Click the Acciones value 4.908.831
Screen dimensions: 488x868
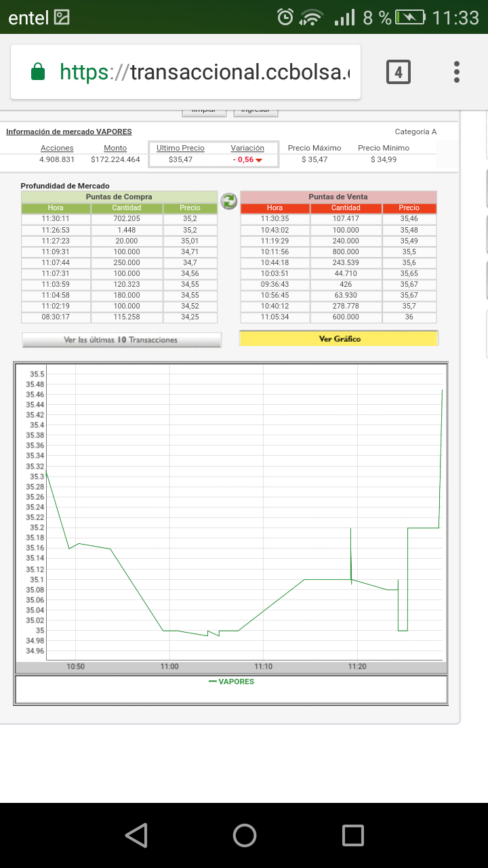click(57, 159)
